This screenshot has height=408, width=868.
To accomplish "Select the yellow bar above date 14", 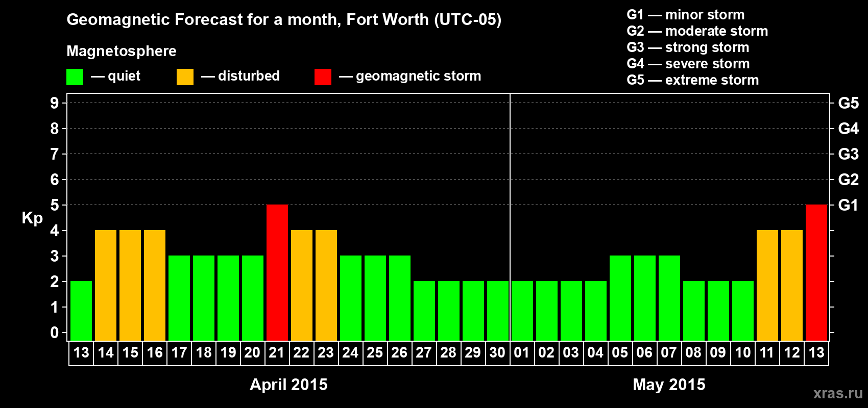I will [106, 286].
